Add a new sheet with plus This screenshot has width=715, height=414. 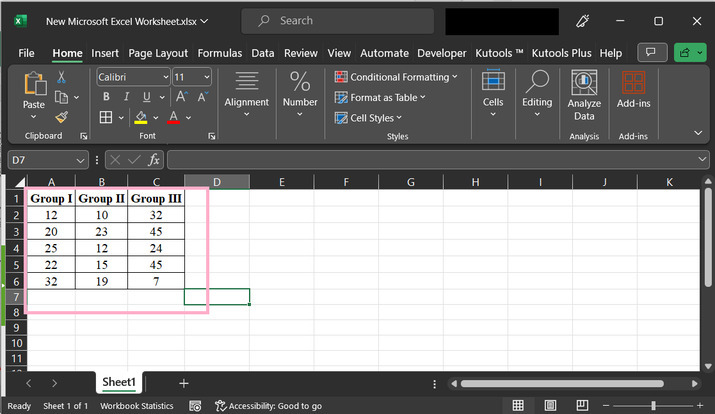click(184, 383)
